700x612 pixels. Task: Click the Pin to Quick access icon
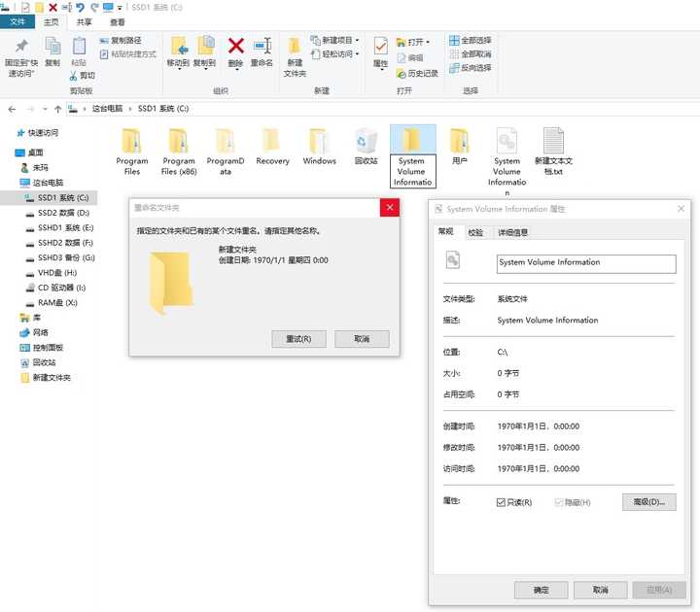pyautogui.click(x=21, y=46)
